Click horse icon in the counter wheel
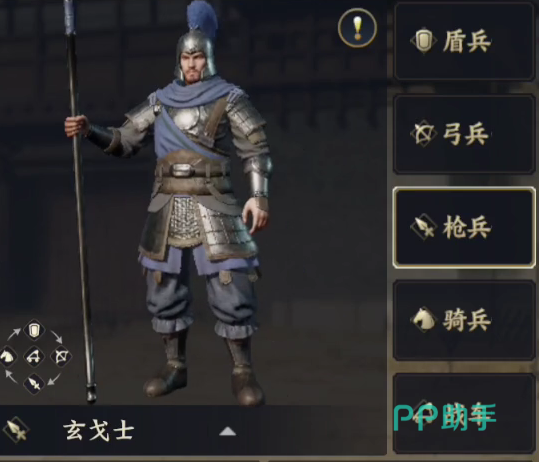539x462 pixels. (x=8, y=356)
